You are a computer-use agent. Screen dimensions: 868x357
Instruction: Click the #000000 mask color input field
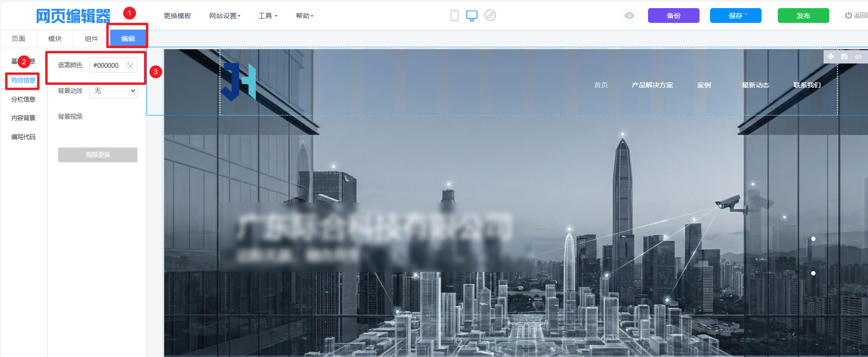[113, 65]
